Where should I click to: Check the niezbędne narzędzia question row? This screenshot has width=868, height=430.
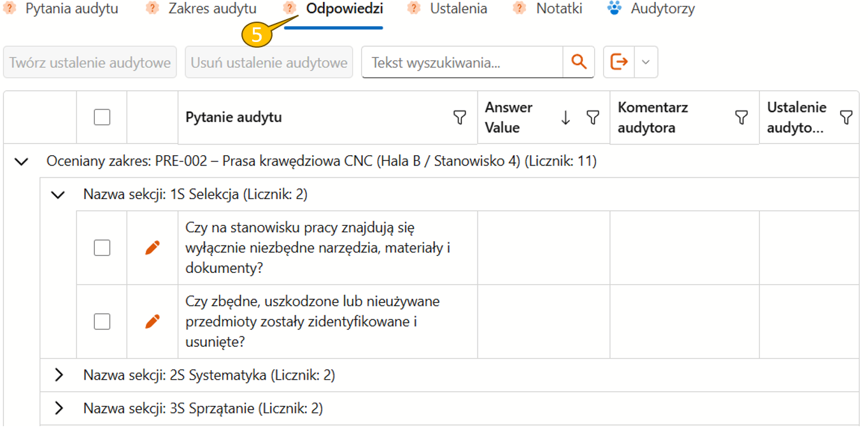102,247
